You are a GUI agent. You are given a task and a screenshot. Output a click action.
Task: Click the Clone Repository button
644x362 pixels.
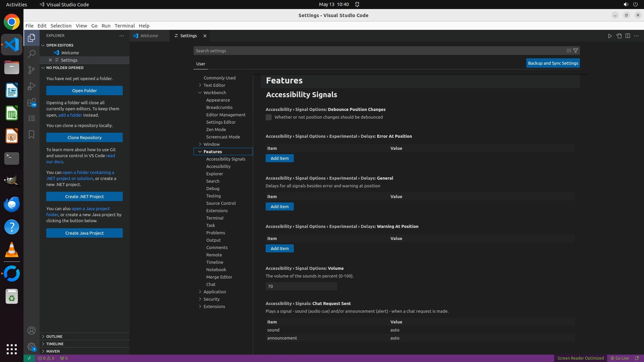click(x=85, y=137)
